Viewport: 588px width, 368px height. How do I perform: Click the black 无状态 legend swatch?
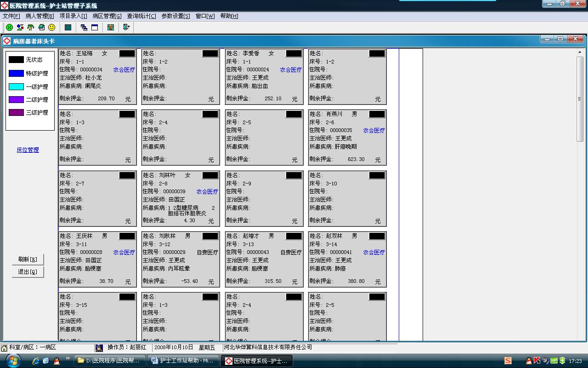[x=16, y=60]
